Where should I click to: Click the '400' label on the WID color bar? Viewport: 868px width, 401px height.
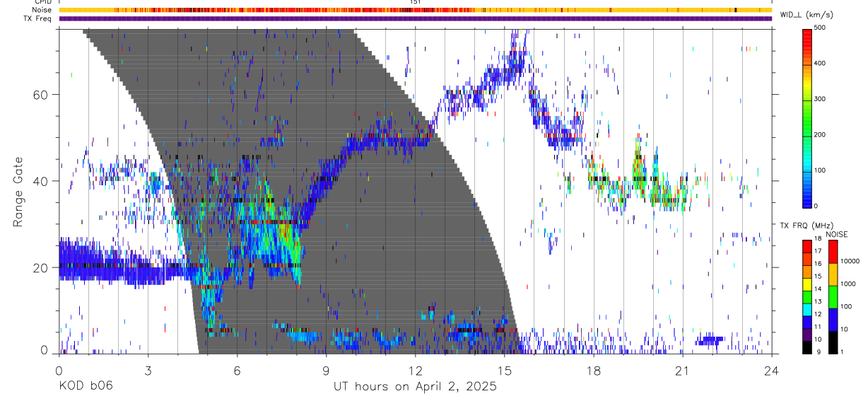pyautogui.click(x=820, y=63)
